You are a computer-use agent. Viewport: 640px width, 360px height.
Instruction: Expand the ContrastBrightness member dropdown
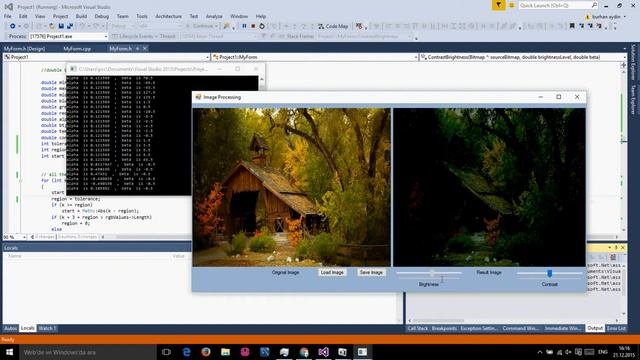pos(624,57)
